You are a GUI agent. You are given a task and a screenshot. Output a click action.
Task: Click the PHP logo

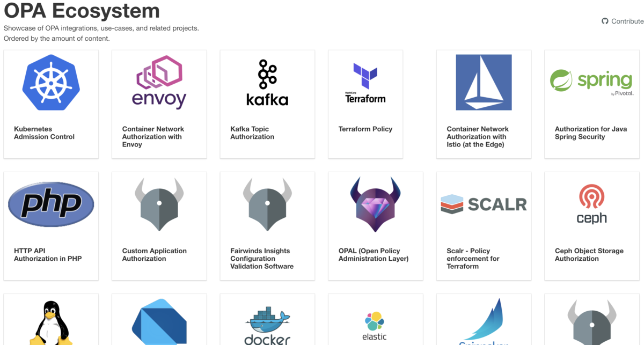(x=51, y=204)
